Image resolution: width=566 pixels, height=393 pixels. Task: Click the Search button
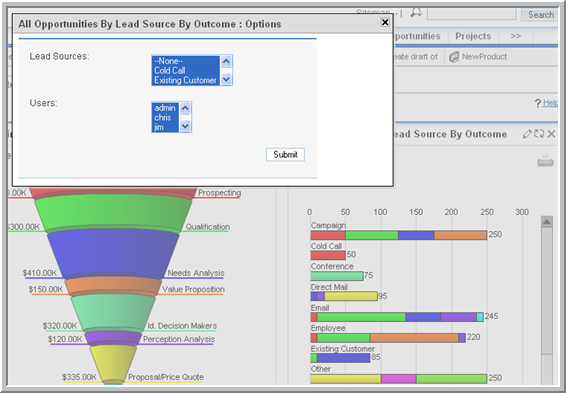(540, 15)
